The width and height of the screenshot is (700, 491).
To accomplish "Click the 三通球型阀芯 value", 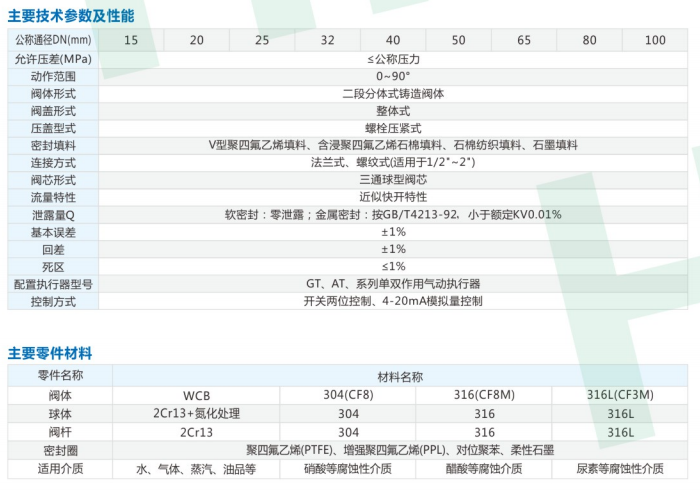I will (x=392, y=180).
